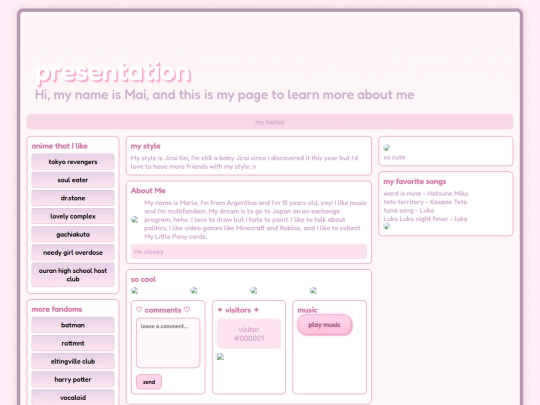Open the rottmnt fandom button

coord(73,343)
